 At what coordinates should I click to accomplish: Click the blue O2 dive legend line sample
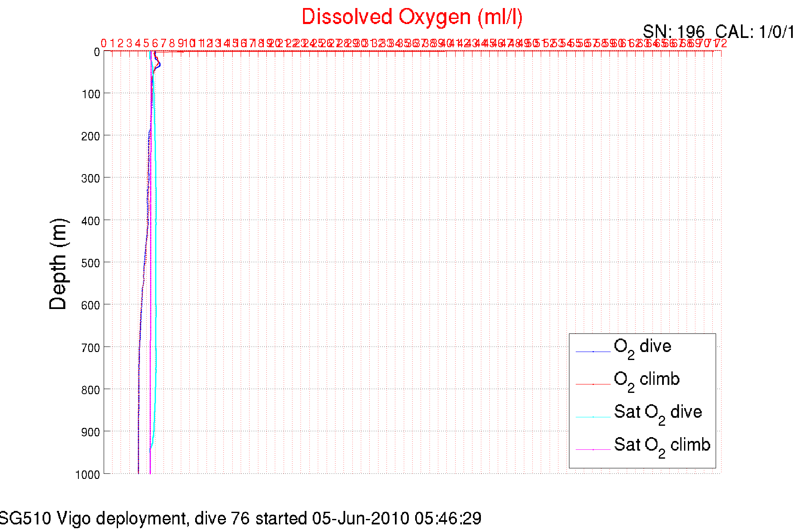(593, 352)
